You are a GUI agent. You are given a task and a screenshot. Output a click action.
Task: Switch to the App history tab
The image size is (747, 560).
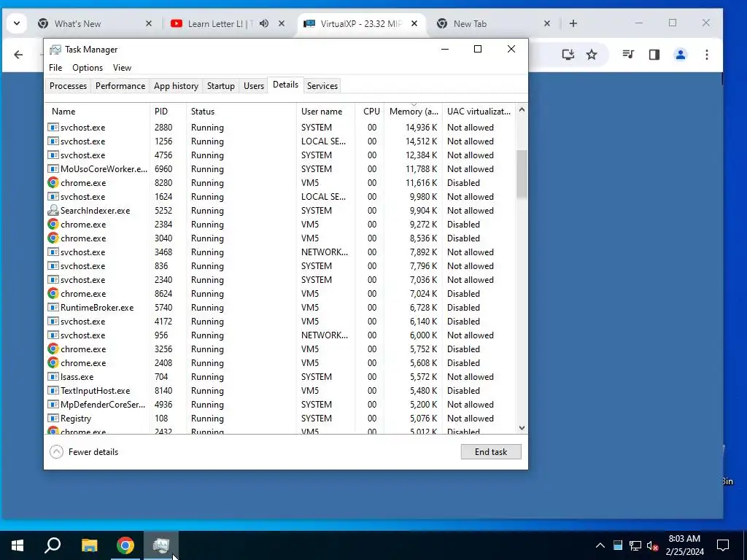tap(176, 86)
